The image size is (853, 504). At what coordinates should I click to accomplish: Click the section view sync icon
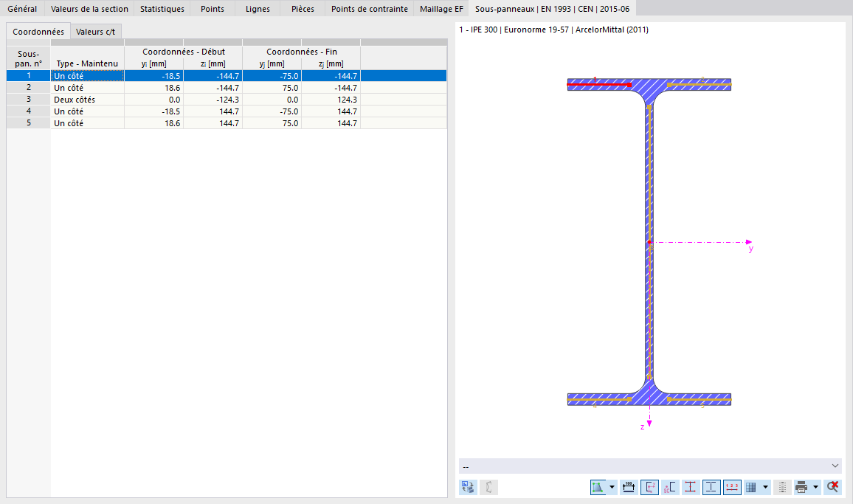467,487
